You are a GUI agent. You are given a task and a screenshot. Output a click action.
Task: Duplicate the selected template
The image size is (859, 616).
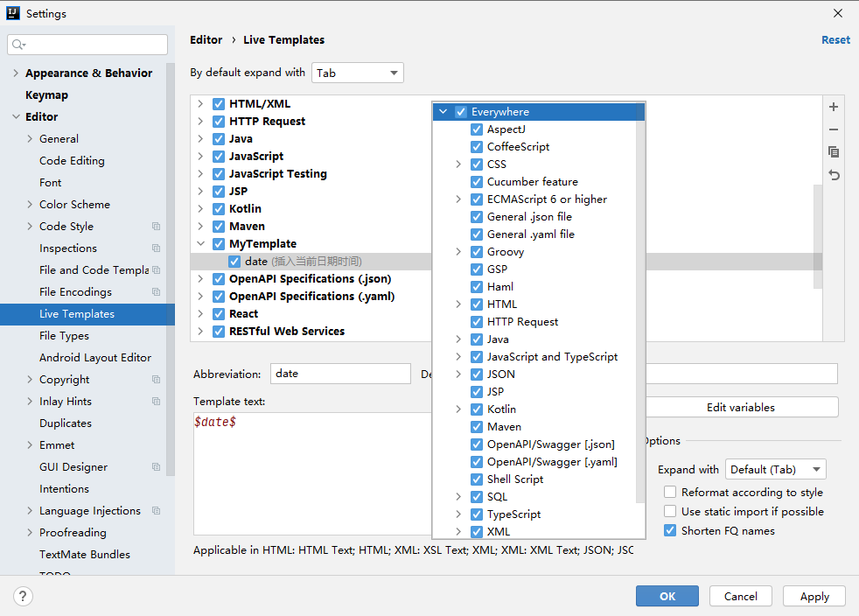(x=834, y=152)
